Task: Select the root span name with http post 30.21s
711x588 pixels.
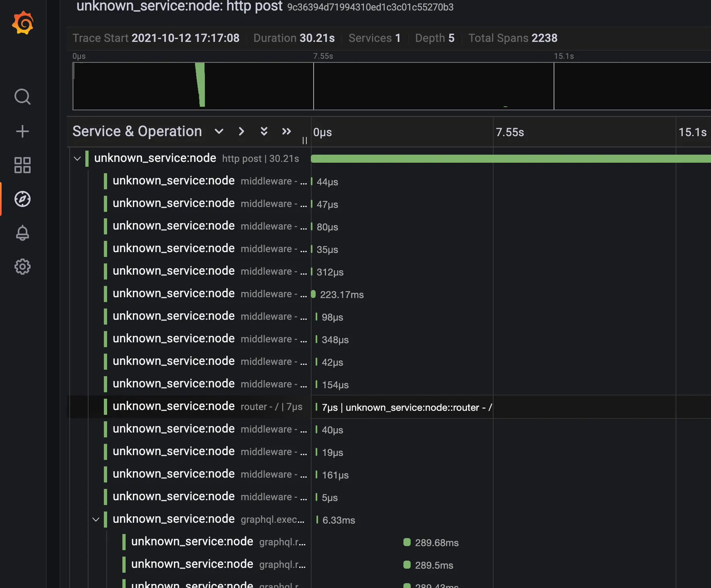Action: 196,158
